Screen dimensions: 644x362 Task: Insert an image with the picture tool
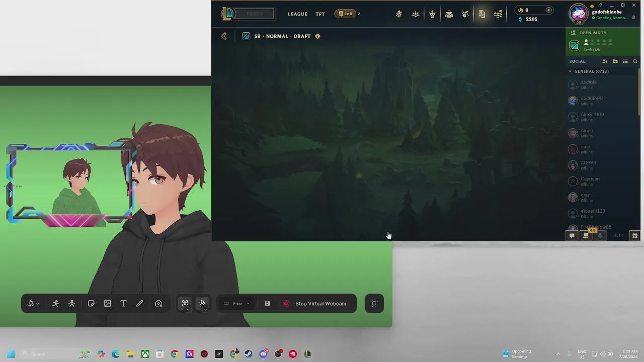(x=107, y=303)
